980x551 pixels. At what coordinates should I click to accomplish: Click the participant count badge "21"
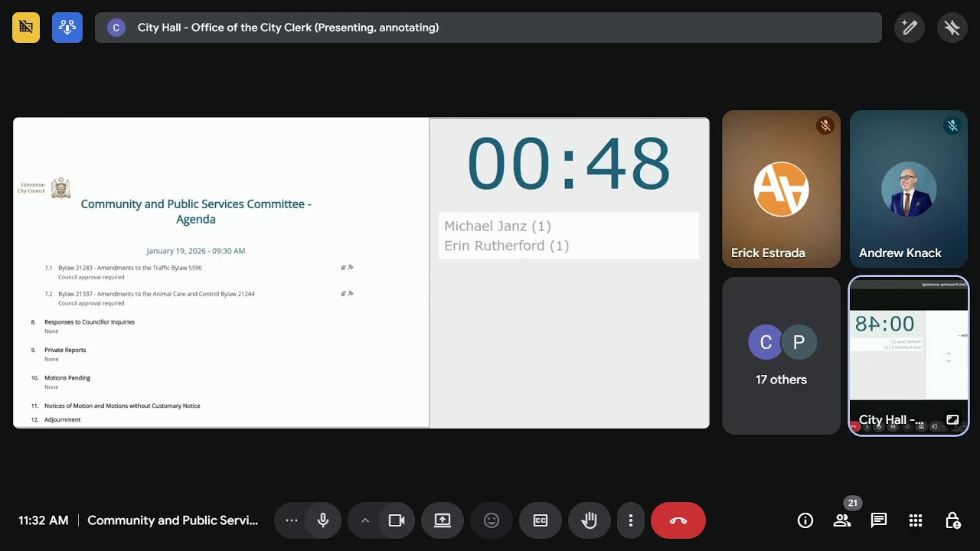[x=852, y=504]
